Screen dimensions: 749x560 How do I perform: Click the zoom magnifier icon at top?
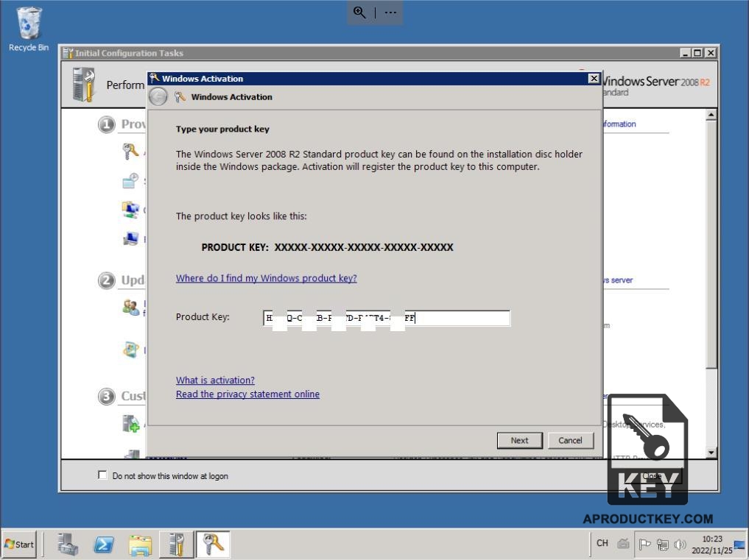(359, 13)
